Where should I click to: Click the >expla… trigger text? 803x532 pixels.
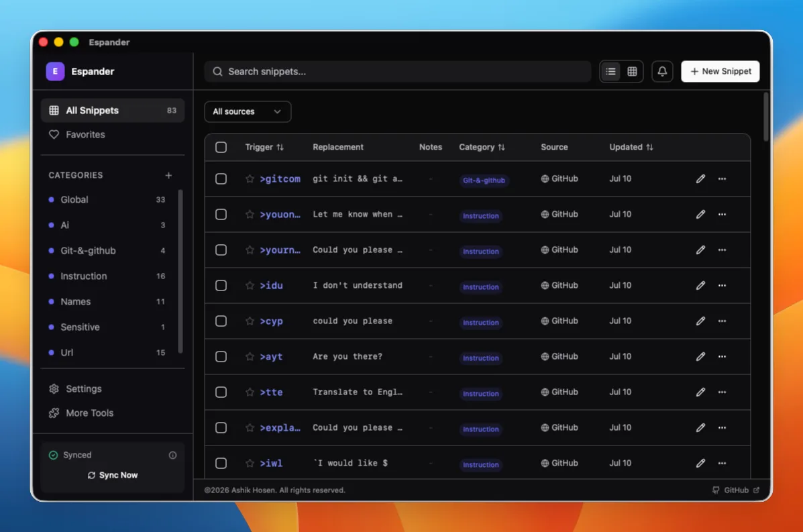pos(280,427)
